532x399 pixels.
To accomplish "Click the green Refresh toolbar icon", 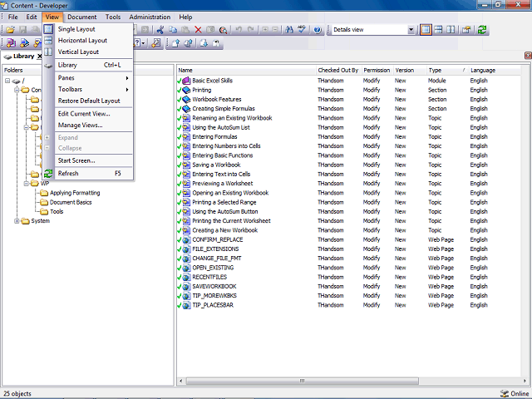I will click(482, 30).
